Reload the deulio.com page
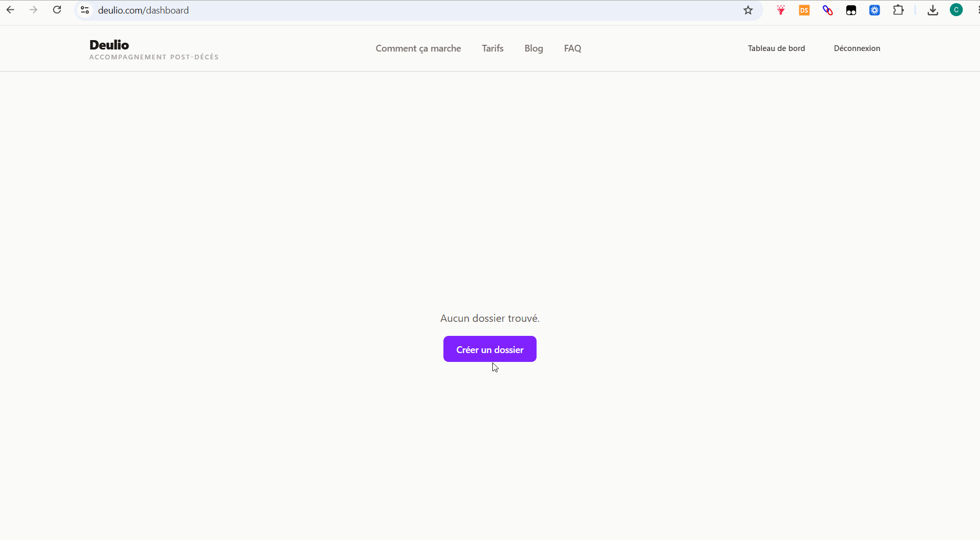Viewport: 980px width, 540px height. click(57, 10)
